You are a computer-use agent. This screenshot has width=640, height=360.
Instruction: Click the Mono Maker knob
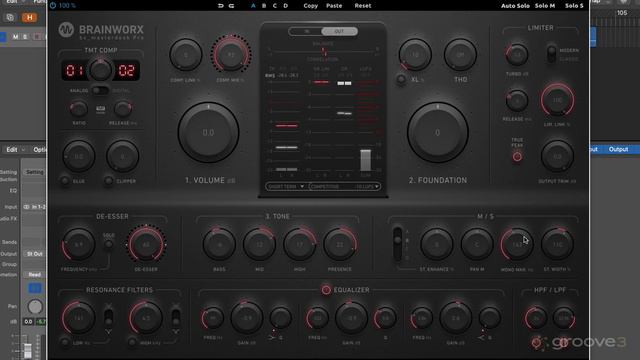pyautogui.click(x=517, y=244)
